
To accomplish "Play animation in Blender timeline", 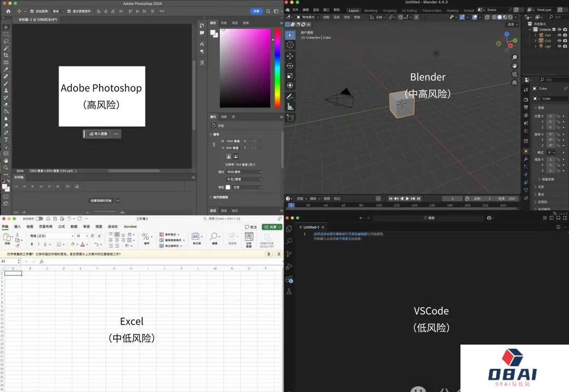I will [407, 199].
